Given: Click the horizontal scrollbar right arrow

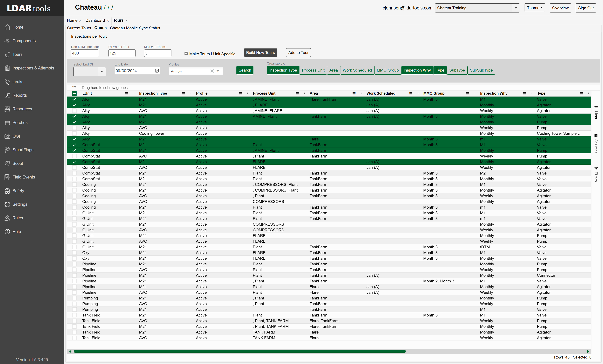Looking at the screenshot, I should (x=588, y=351).
